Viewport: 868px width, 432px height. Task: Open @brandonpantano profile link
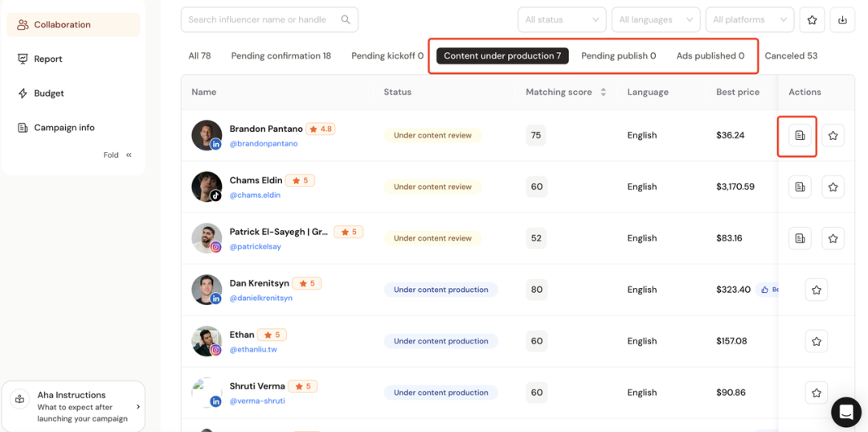264,144
